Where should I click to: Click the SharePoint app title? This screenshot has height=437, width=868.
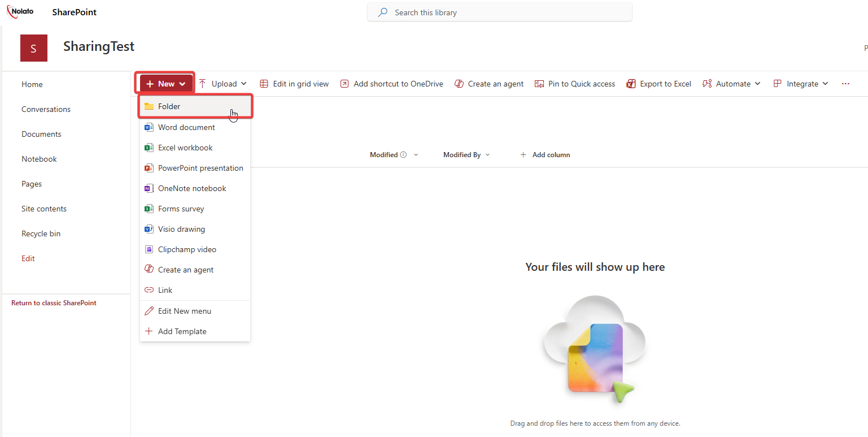pos(74,12)
